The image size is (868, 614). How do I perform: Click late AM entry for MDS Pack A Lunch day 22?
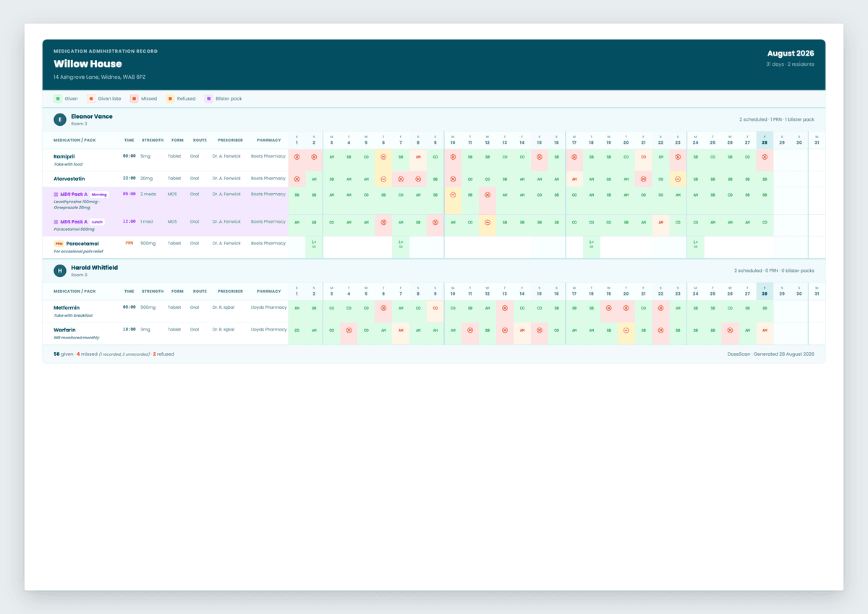(660, 222)
